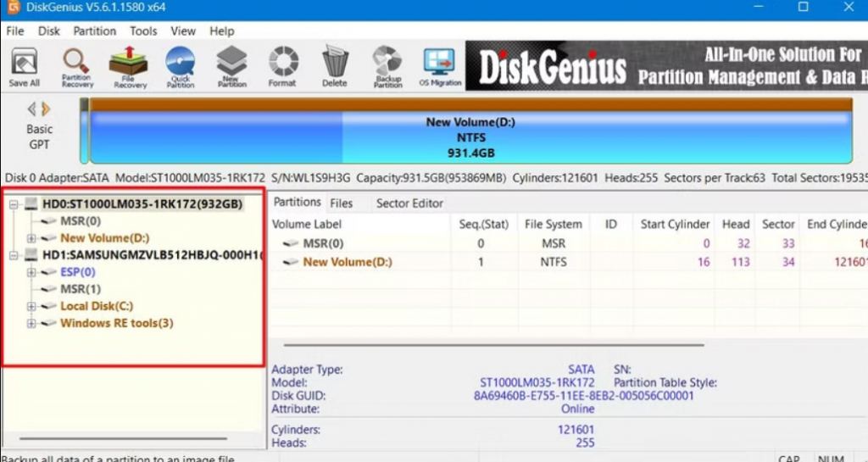Create a New Partition via toolbar
The image size is (868, 462).
tap(231, 67)
